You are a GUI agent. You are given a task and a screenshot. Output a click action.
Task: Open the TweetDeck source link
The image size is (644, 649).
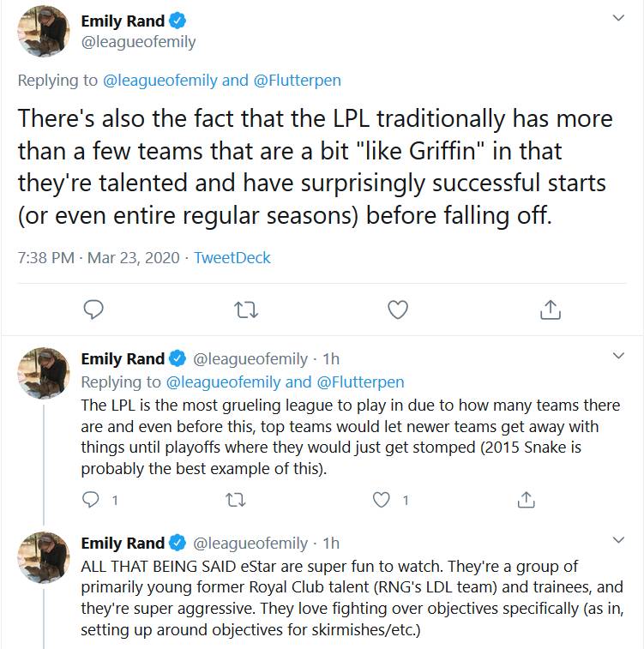232,257
